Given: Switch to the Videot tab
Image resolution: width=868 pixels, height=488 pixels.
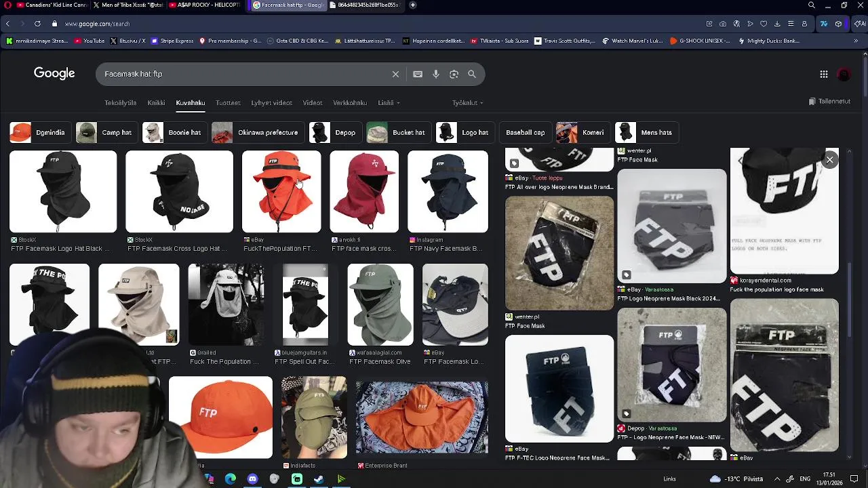Looking at the screenshot, I should click(x=313, y=103).
